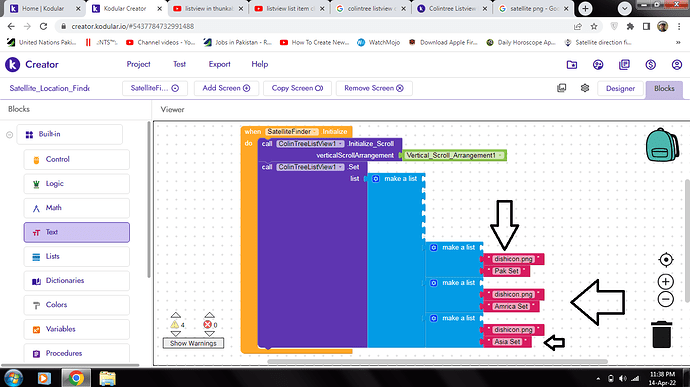The image size is (690, 387).
Task: Click the dollar coin icon in header
Action: click(650, 65)
